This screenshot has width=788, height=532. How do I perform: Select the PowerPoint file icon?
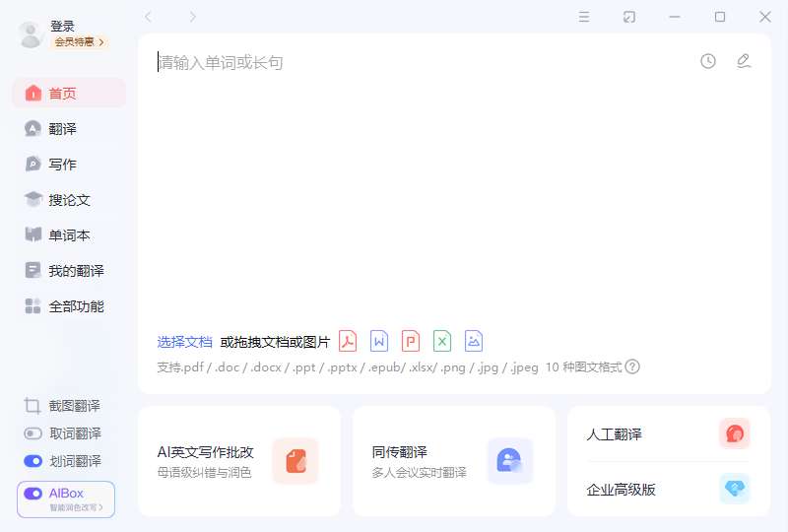(411, 342)
